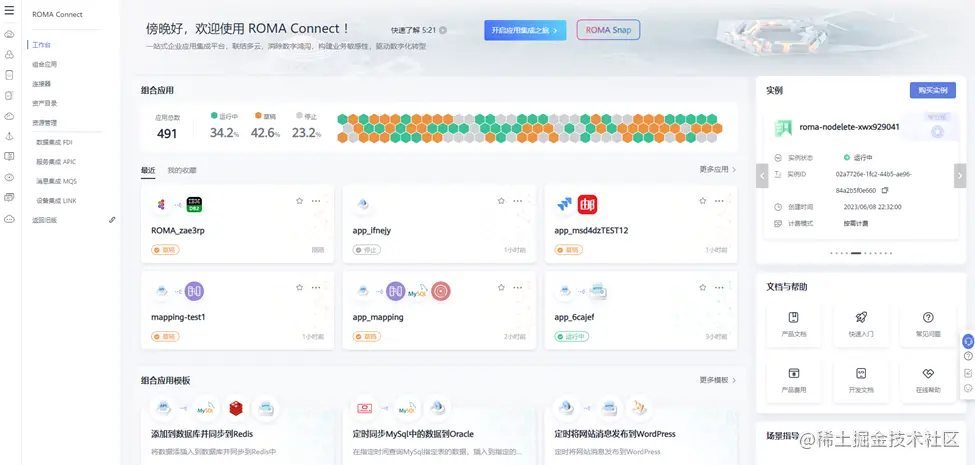
Task: Open 常见问题 FAQ tile
Action: 928,325
